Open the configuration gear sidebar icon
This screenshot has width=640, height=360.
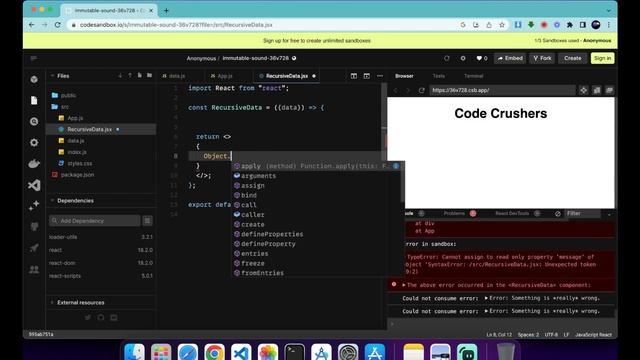[x=34, y=142]
